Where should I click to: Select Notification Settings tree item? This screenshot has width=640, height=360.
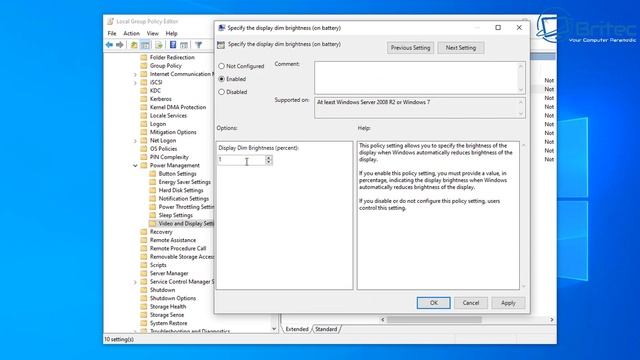click(x=184, y=198)
